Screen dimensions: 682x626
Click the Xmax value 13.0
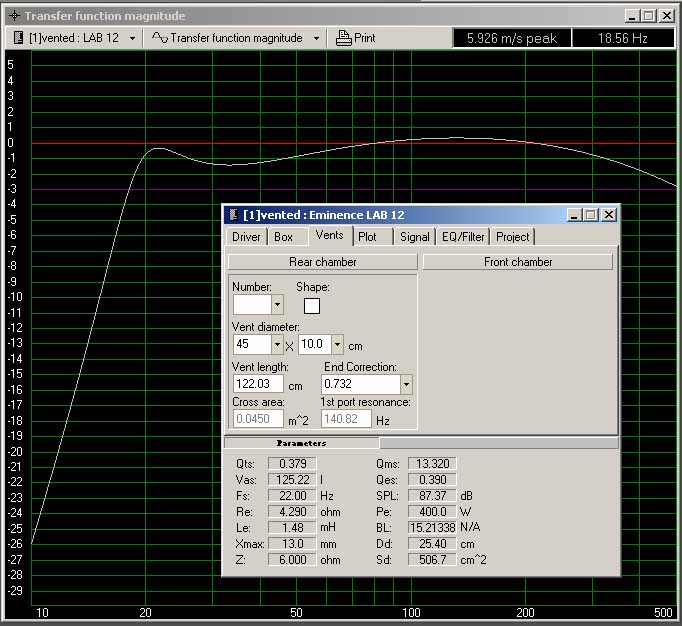(292, 544)
